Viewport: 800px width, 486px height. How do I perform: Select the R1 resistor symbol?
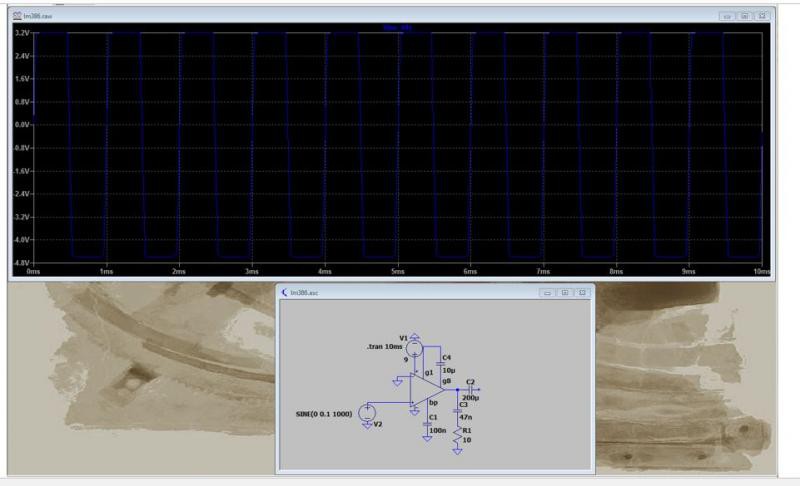click(x=457, y=436)
